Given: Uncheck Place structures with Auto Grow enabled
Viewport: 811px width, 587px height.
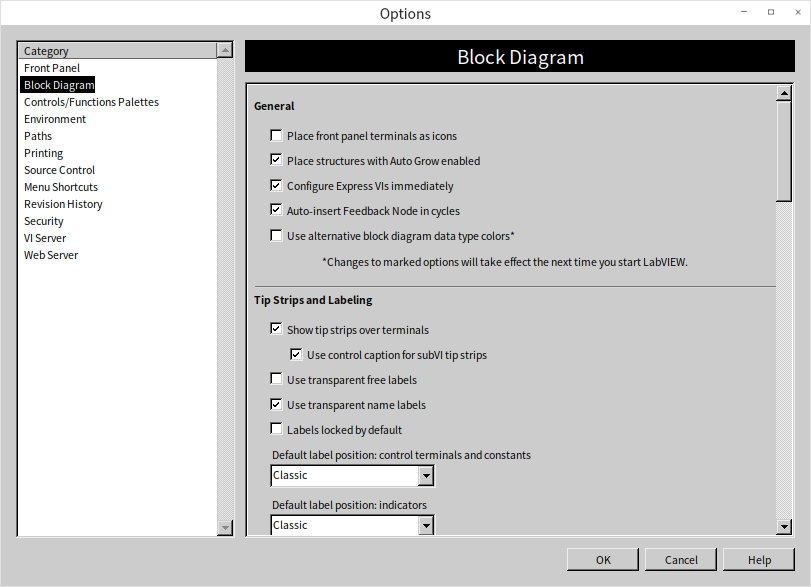Looking at the screenshot, I should coord(276,161).
